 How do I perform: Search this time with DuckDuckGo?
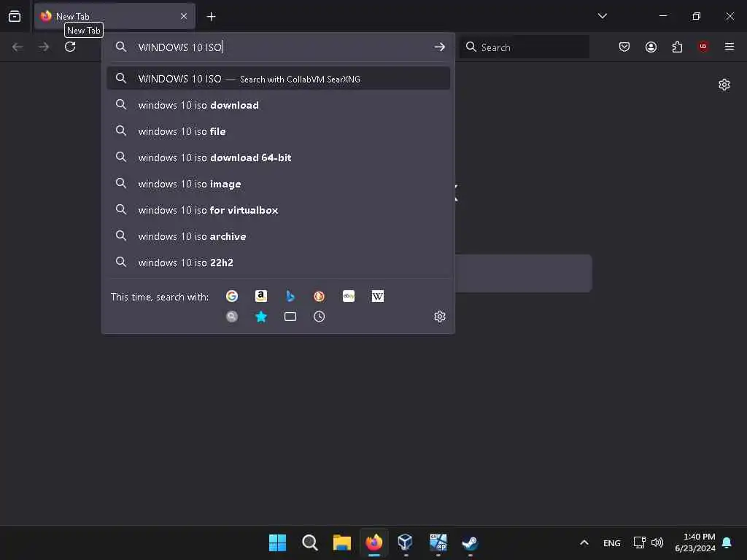pyautogui.click(x=320, y=296)
